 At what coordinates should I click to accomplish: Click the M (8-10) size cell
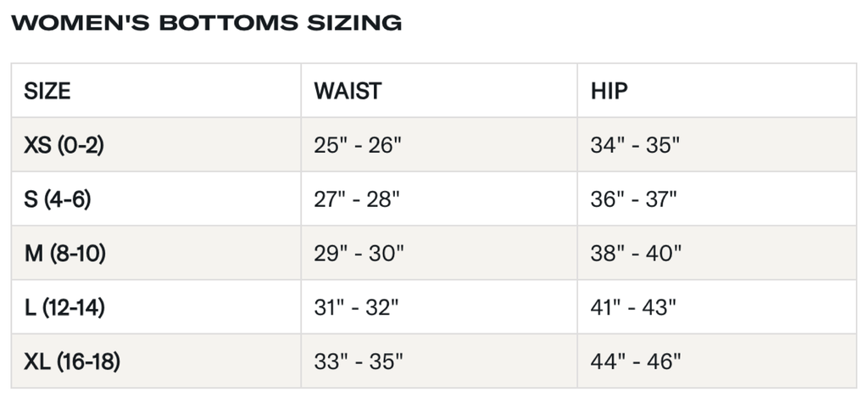click(x=65, y=253)
